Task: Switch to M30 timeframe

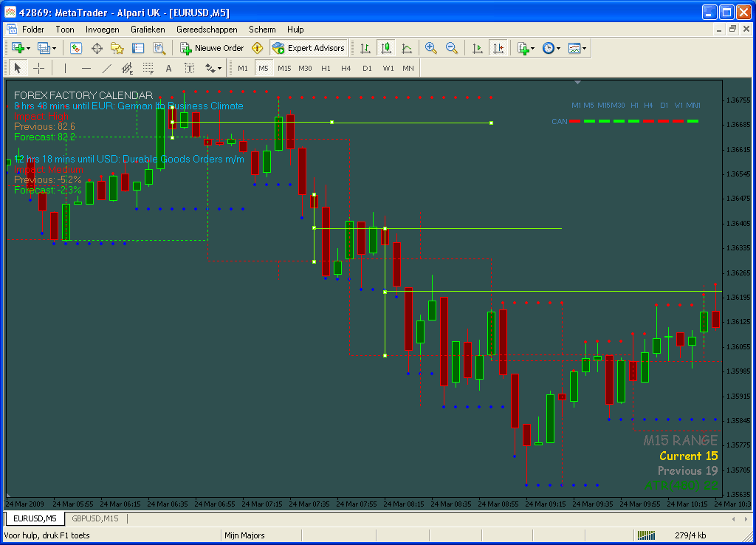Action: click(x=305, y=68)
